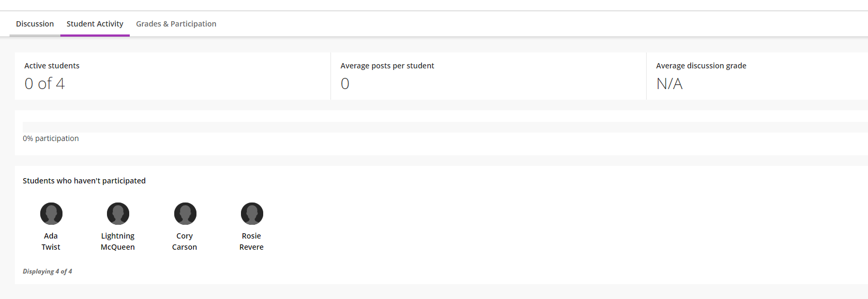Open Cory Carson's avatar picture
This screenshot has width=868, height=299.
(x=185, y=214)
